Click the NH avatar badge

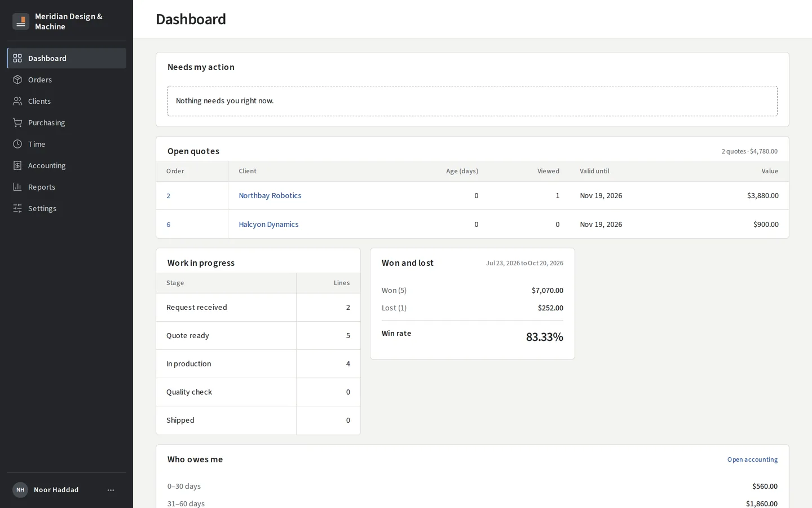point(20,490)
